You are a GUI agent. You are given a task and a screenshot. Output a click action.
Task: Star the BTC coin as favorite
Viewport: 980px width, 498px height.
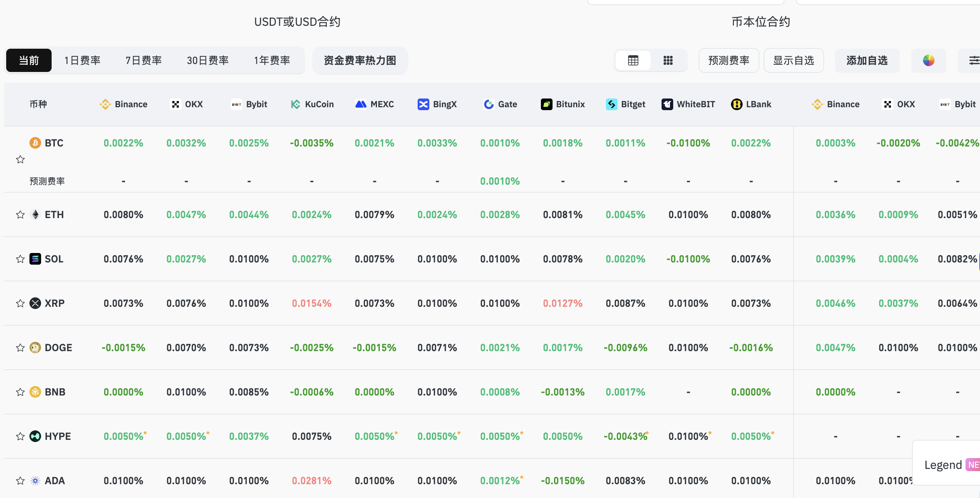point(20,160)
